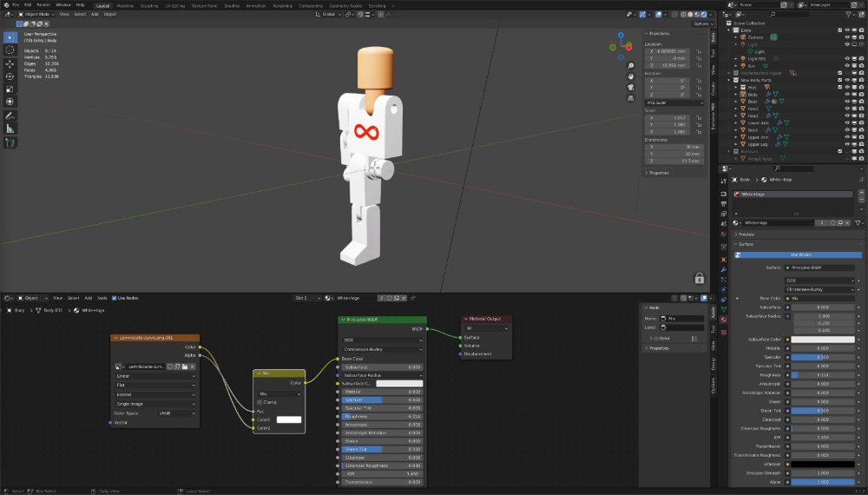Toggle the Extra collection exclude checkbox

(839, 30)
